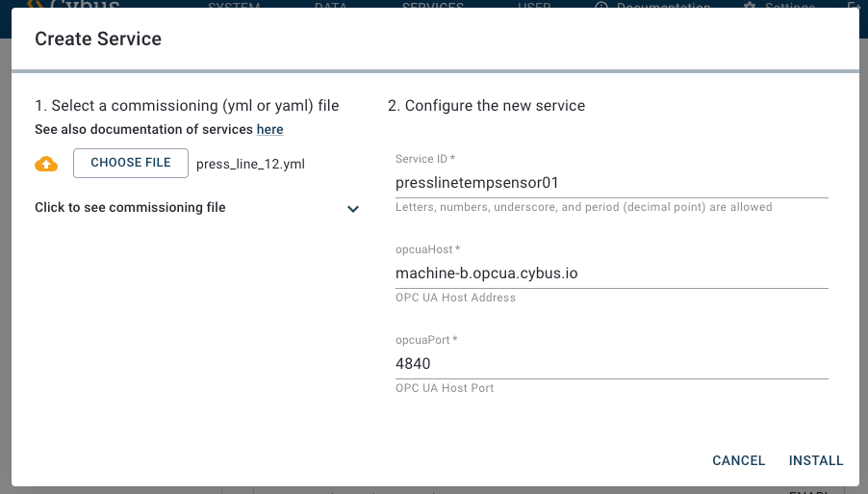The image size is (868, 494).
Task: Click the orange cloud upload icon
Action: point(46,164)
